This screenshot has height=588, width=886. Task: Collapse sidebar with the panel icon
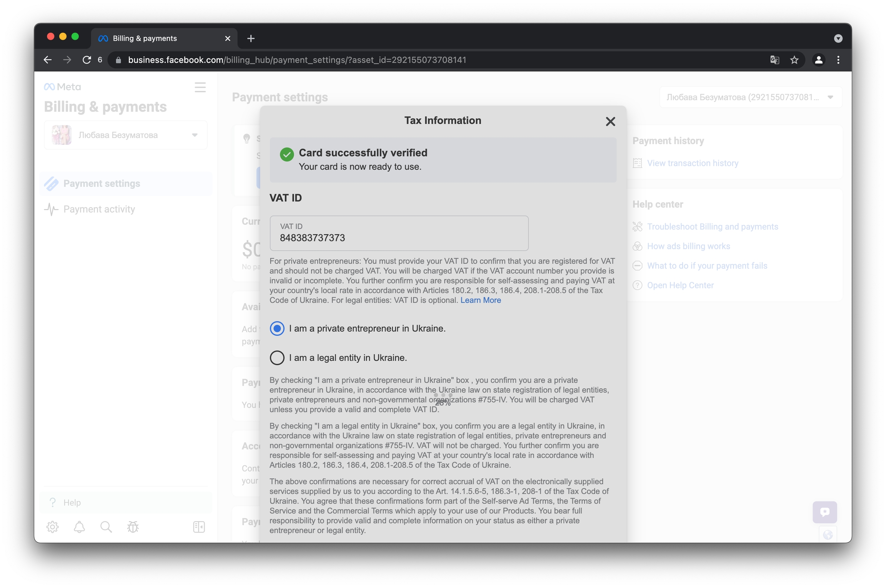coord(199,527)
